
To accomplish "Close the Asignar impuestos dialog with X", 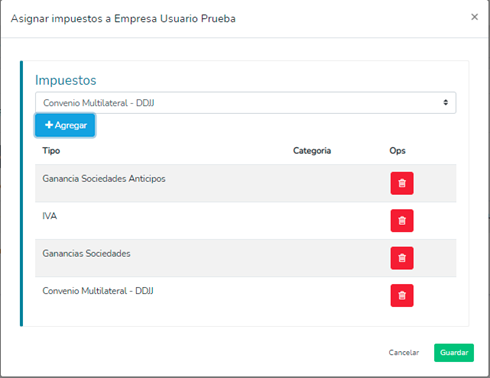I will point(474,17).
